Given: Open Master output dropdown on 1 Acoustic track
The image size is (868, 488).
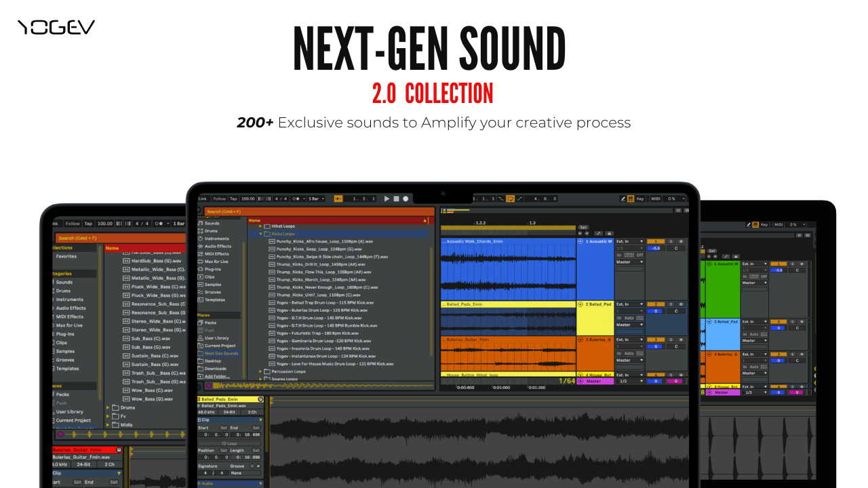Looking at the screenshot, I should click(629, 262).
